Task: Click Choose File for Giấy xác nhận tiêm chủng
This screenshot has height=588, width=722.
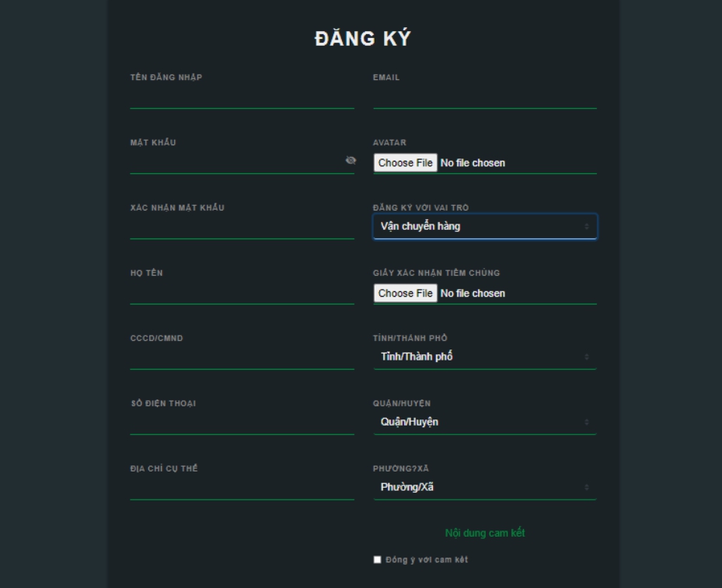Action: coord(405,293)
